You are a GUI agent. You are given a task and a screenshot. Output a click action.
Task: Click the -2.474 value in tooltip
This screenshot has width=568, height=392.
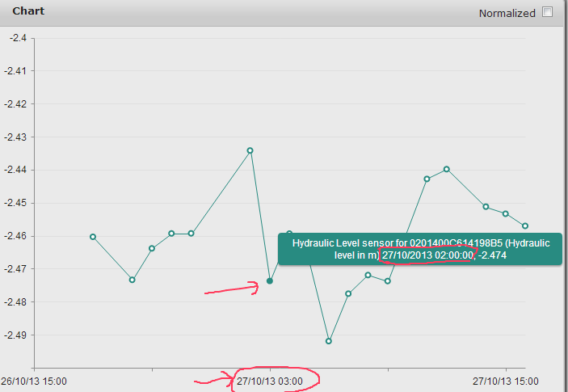click(492, 255)
